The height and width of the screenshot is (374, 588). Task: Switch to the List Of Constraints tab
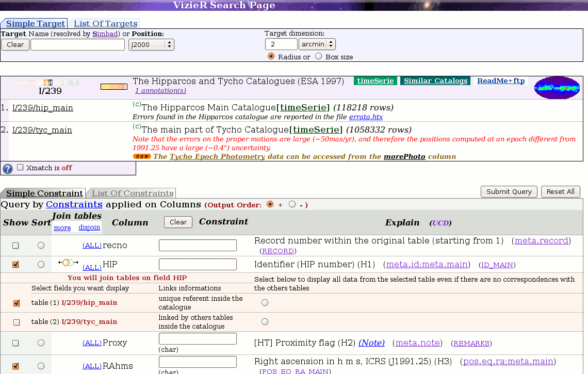pyautogui.click(x=133, y=193)
